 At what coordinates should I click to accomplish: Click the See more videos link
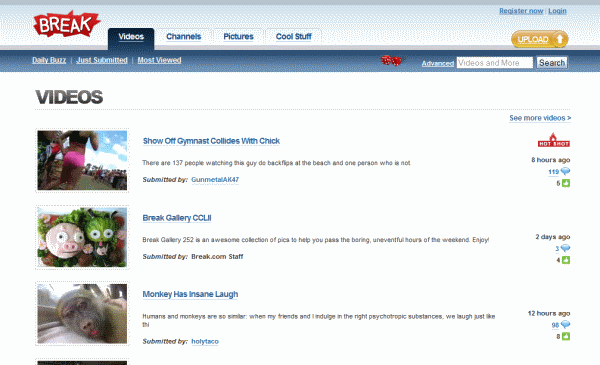click(540, 118)
